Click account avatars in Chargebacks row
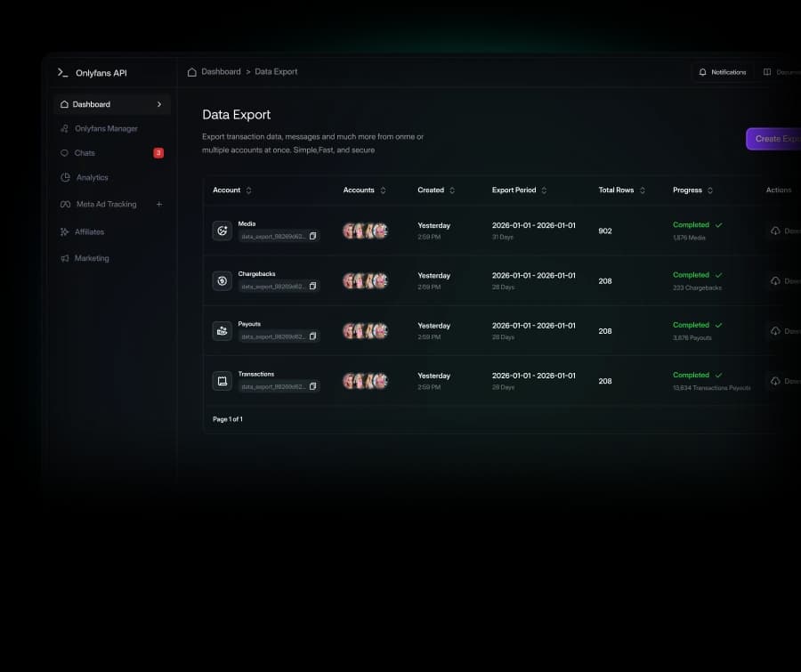Screen dimensions: 801x672 click(365, 281)
